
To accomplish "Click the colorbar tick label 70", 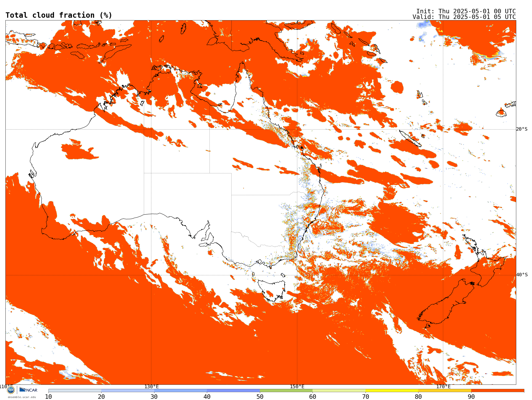I will (366, 397).
